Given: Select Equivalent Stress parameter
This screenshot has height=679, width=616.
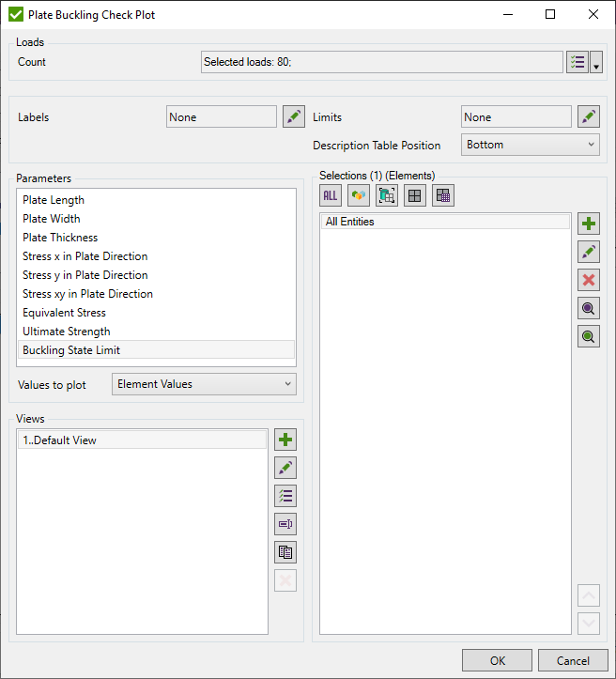Looking at the screenshot, I should click(64, 313).
